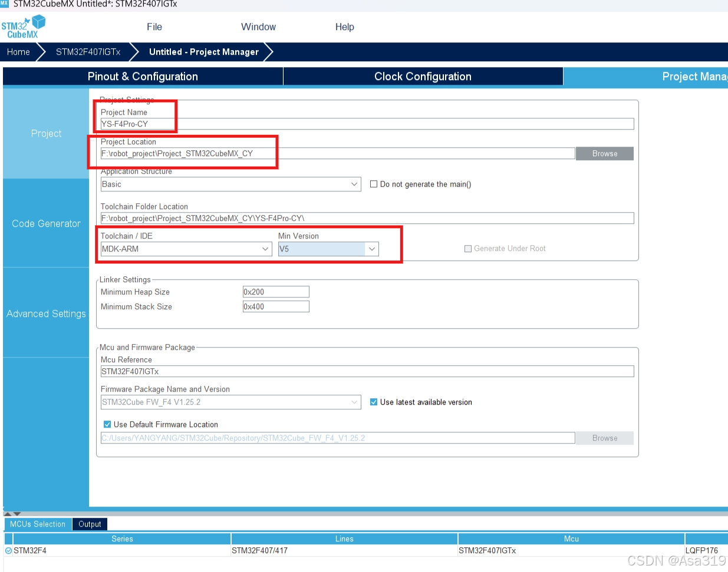Select the Project side tab
Screen dimensions: 728x572
(x=46, y=134)
